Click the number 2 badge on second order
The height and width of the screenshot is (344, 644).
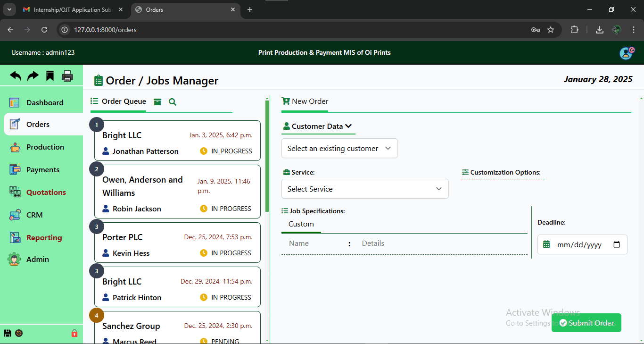click(x=97, y=169)
